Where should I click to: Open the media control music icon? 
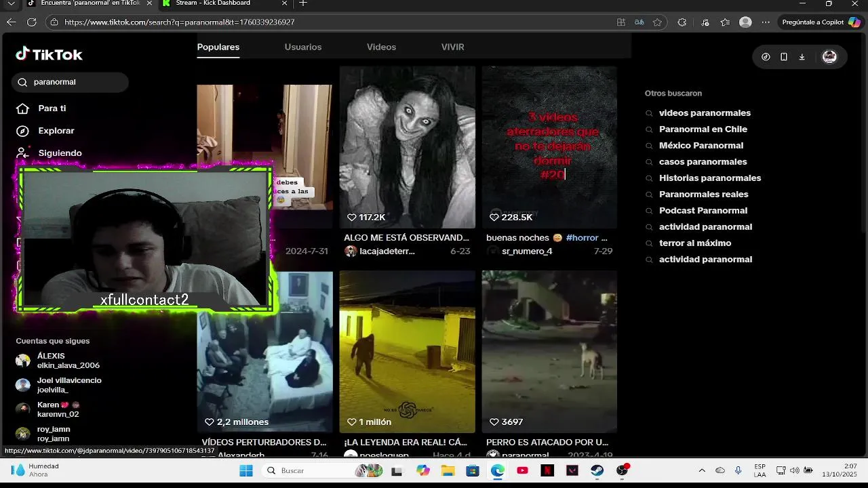coord(705,22)
